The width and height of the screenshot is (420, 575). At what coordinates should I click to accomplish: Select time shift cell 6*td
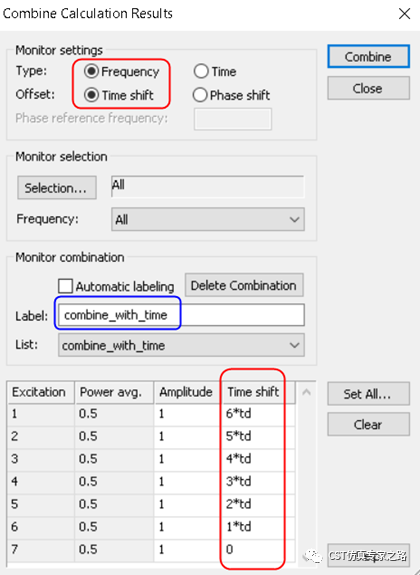[x=258, y=414]
